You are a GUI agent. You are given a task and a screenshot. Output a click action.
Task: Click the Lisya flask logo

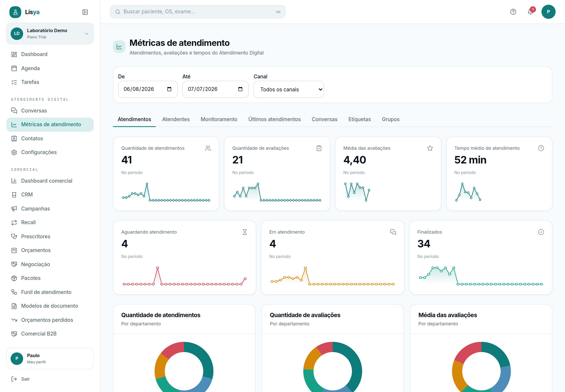pos(15,12)
